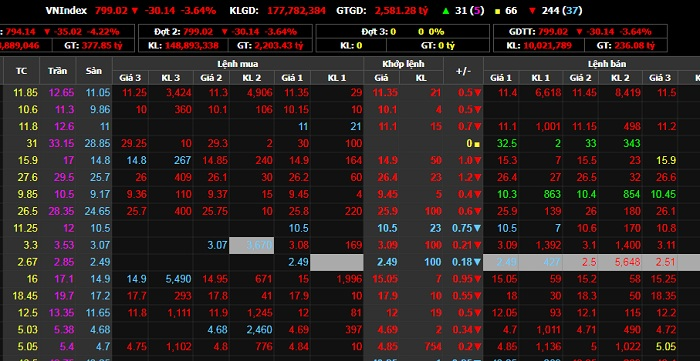
Task: Select buy volume cell 3,424
Action: click(x=179, y=93)
